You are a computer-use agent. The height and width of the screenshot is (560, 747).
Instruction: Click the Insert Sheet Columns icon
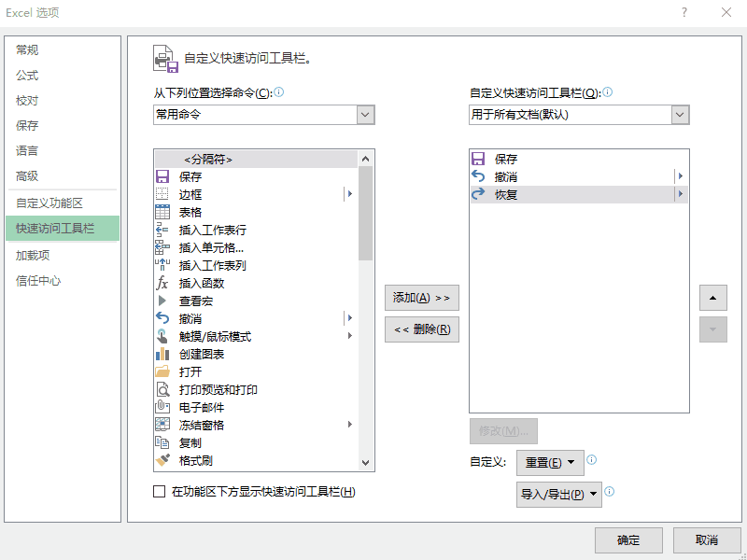click(x=162, y=265)
